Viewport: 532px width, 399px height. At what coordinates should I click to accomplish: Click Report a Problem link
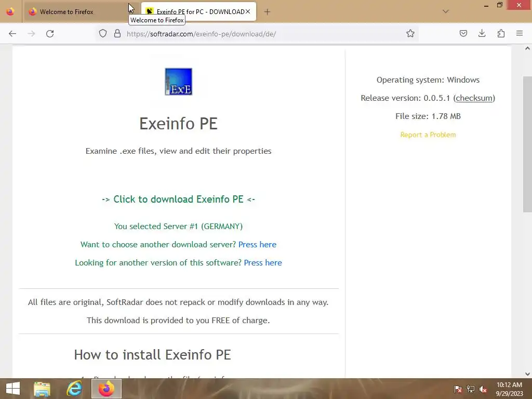click(428, 135)
